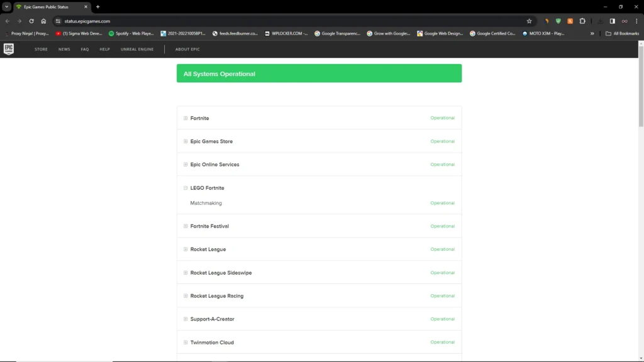
Task: Open the STORE menu item
Action: pyautogui.click(x=41, y=49)
